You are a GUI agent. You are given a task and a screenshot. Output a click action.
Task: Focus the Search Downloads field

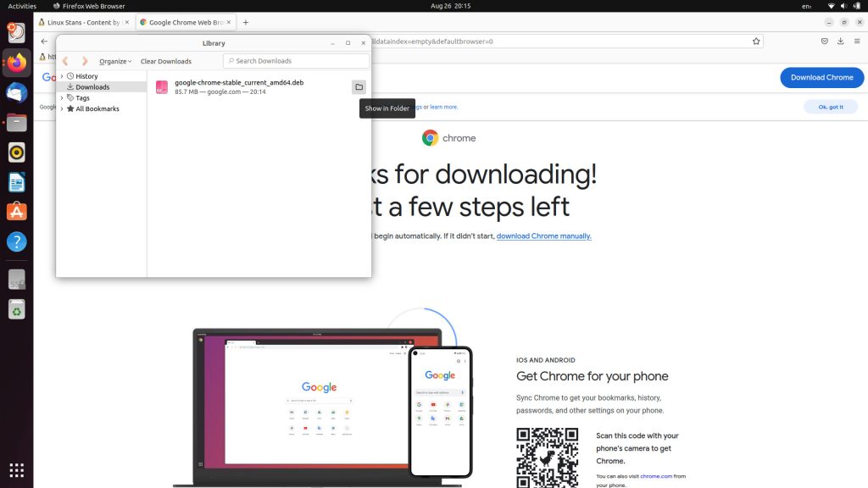coord(296,61)
